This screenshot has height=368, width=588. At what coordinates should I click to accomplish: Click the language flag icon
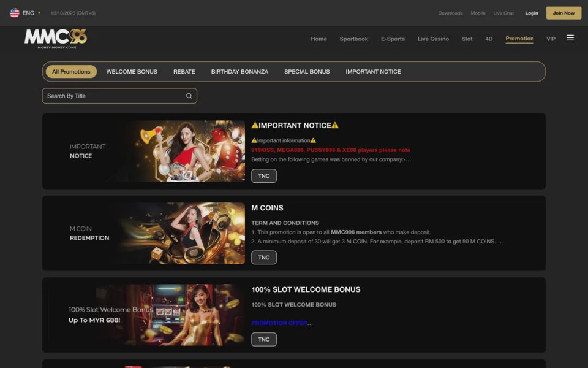click(x=15, y=13)
